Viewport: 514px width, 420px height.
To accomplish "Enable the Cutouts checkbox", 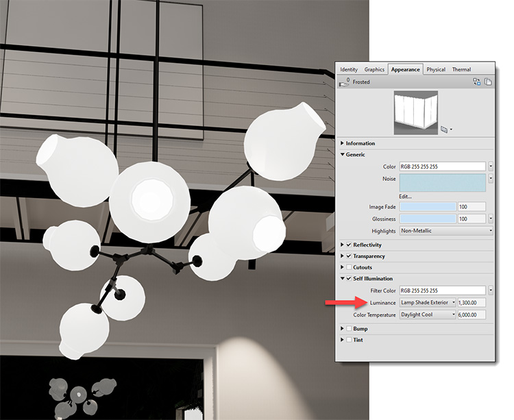I will pos(349,267).
